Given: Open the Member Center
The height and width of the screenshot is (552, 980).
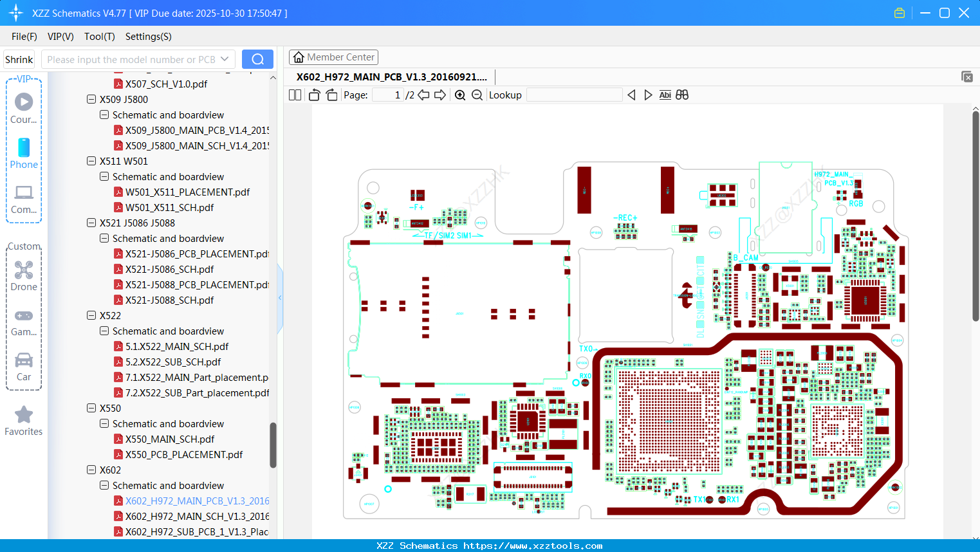Looking at the screenshot, I should [x=333, y=57].
